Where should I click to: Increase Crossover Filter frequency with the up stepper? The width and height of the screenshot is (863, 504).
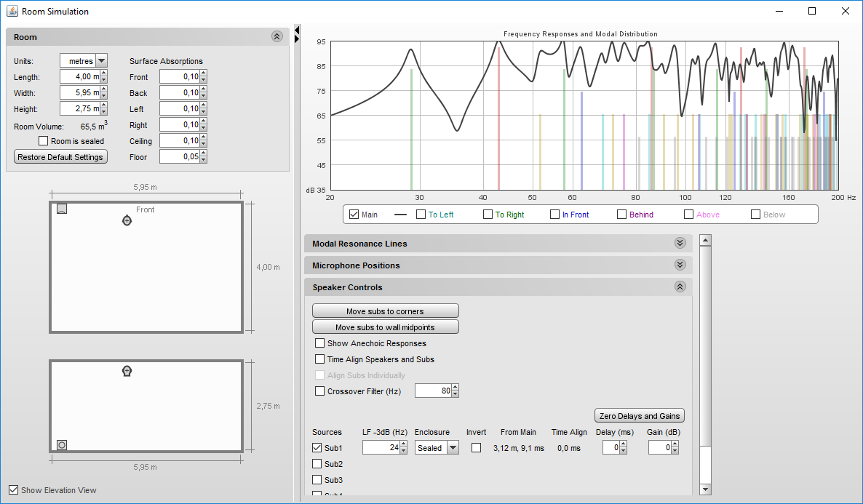pos(456,388)
